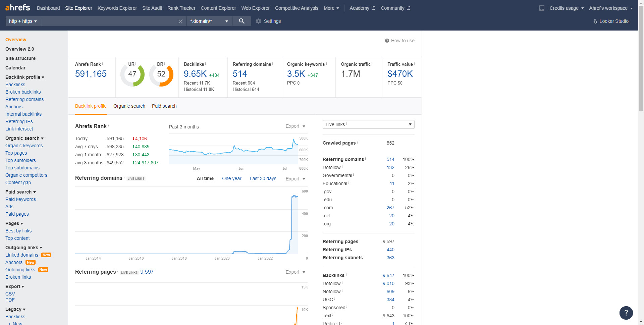644x325 pixels.
Task: Click the 9.65K backlinks value
Action: tap(195, 74)
